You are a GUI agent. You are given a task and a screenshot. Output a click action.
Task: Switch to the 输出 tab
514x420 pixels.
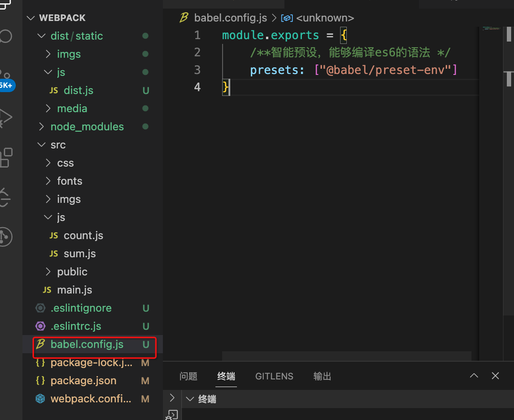click(322, 376)
